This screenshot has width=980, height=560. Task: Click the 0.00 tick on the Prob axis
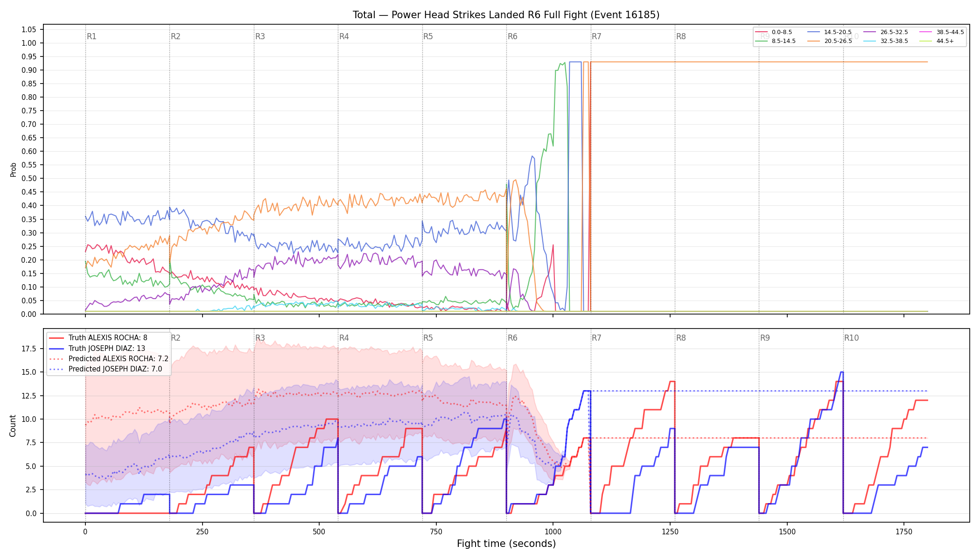tap(28, 314)
